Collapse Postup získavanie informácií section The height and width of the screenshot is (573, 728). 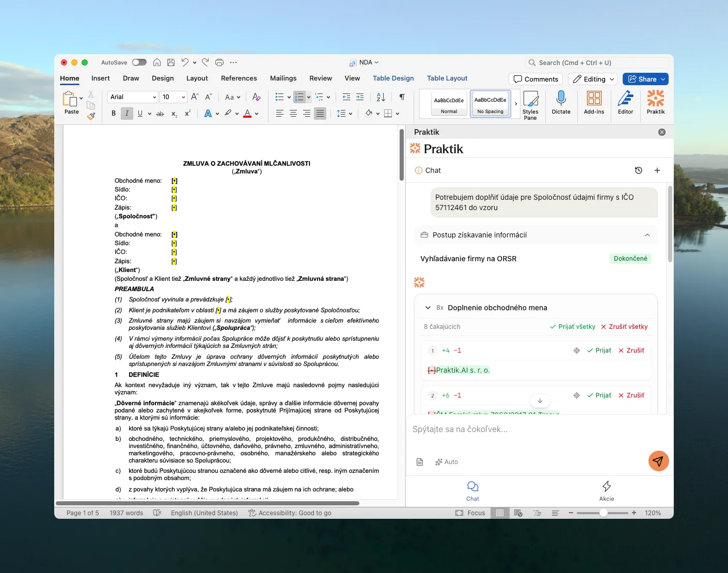[x=647, y=235]
